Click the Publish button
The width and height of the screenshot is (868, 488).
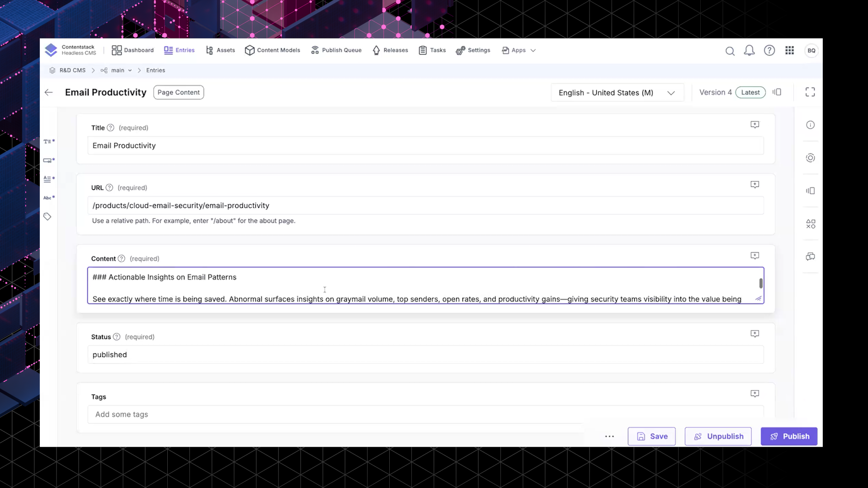pyautogui.click(x=789, y=436)
